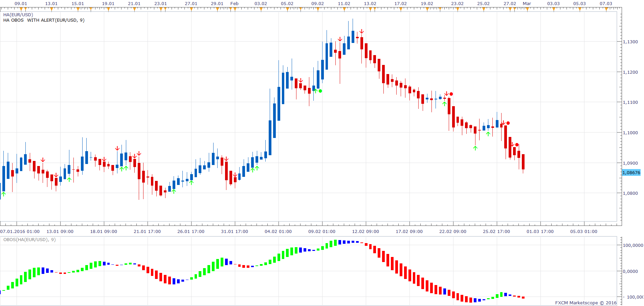The image size is (644, 306).
Task: Click the last red alert dot near price 1,0960
Action: pyautogui.click(x=517, y=145)
